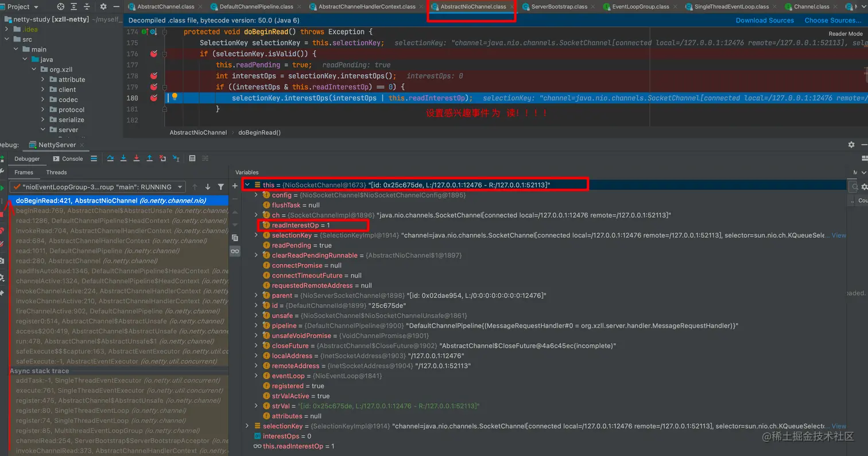Toggle the breakpoint on line 176
Screen dimensions: 868x456
tap(153, 53)
